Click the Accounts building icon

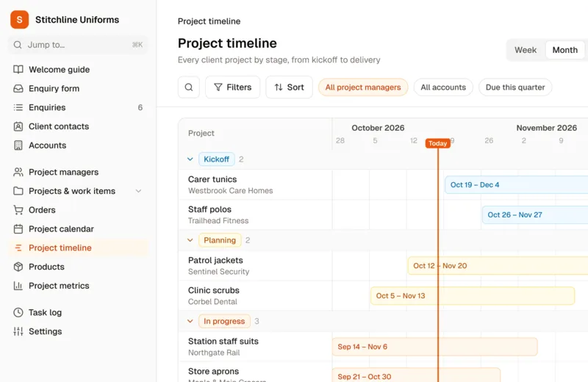18,145
